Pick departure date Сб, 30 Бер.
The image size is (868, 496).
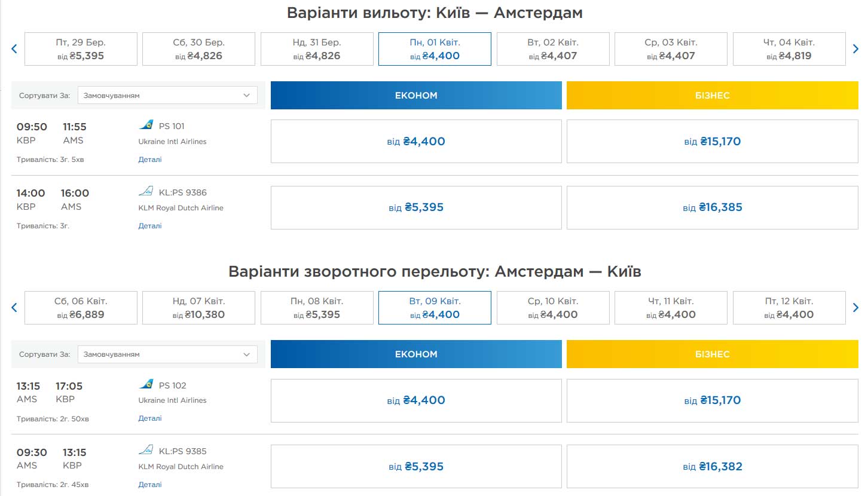click(198, 49)
